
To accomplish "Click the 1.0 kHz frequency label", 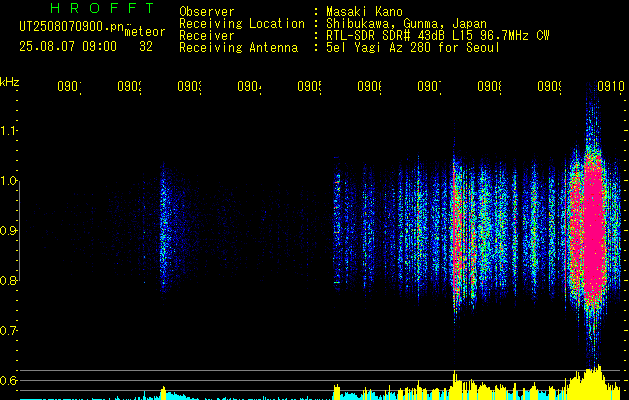I will [9, 181].
